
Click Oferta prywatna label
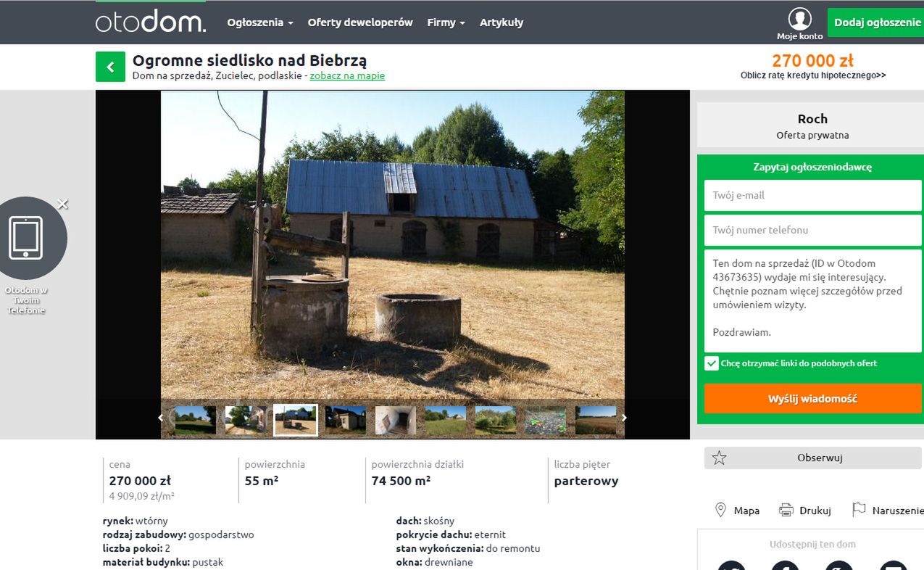pos(812,135)
